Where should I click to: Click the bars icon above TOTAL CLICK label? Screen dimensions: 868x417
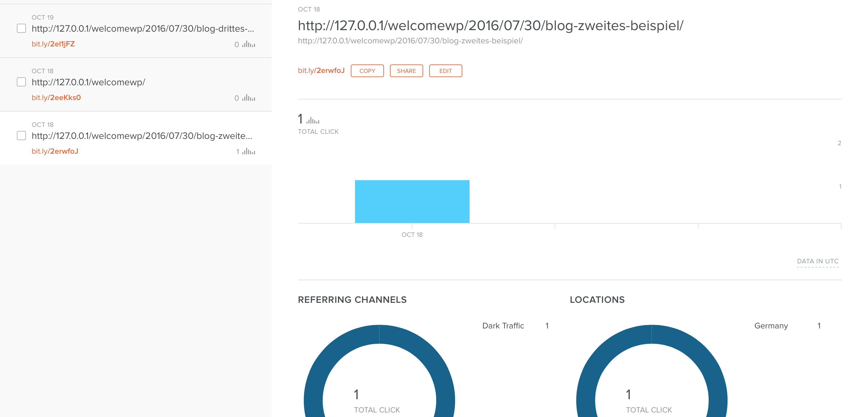313,120
